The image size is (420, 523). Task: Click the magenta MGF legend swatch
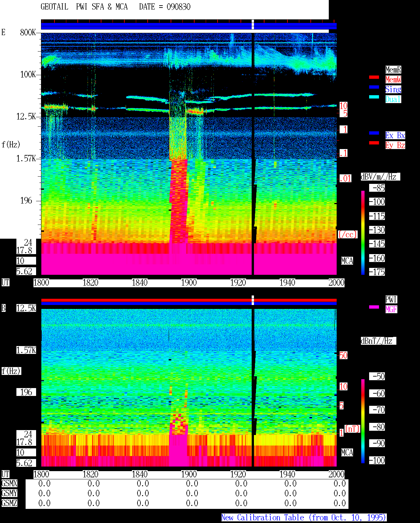(374, 307)
